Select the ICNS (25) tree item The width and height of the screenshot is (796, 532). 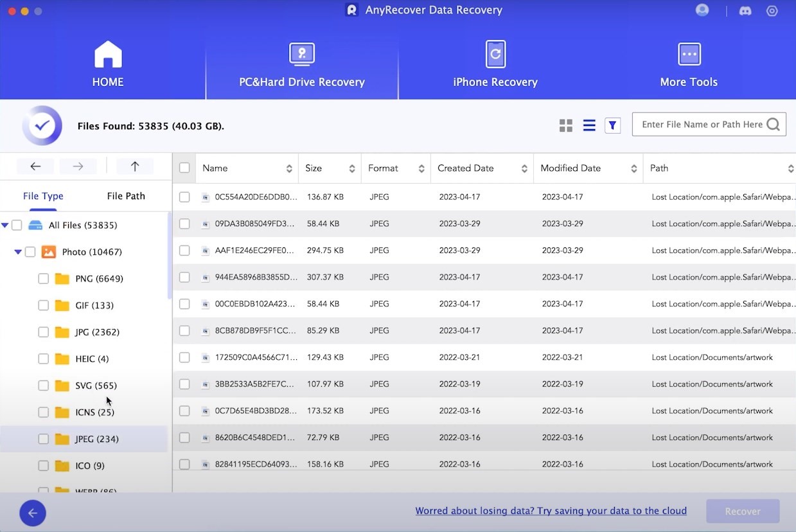94,412
